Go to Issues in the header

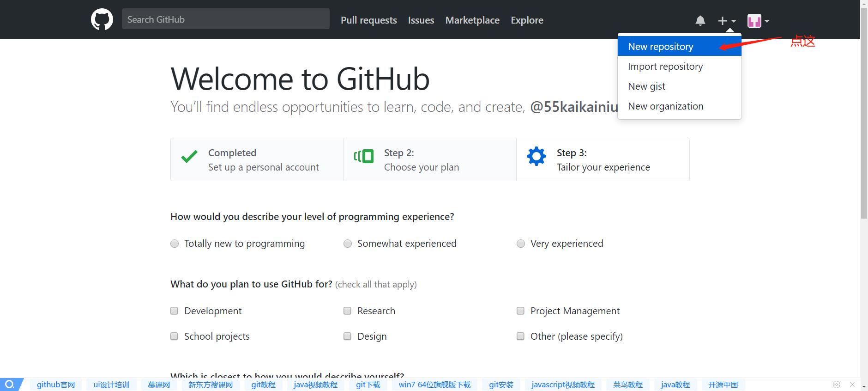(421, 20)
